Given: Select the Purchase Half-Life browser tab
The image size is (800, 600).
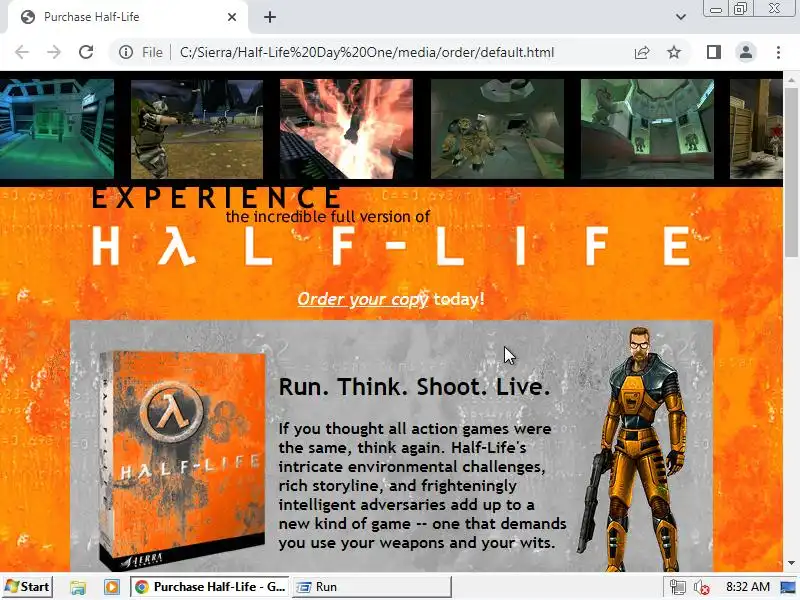Looking at the screenshot, I should (128, 17).
